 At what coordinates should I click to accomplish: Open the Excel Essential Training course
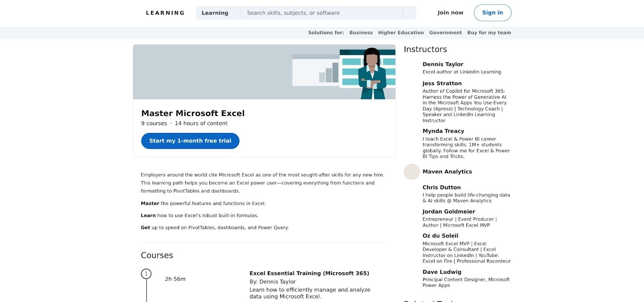(x=309, y=273)
